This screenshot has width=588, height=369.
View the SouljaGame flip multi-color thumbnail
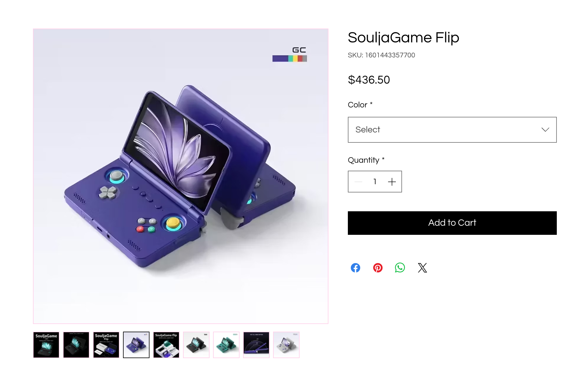click(166, 345)
